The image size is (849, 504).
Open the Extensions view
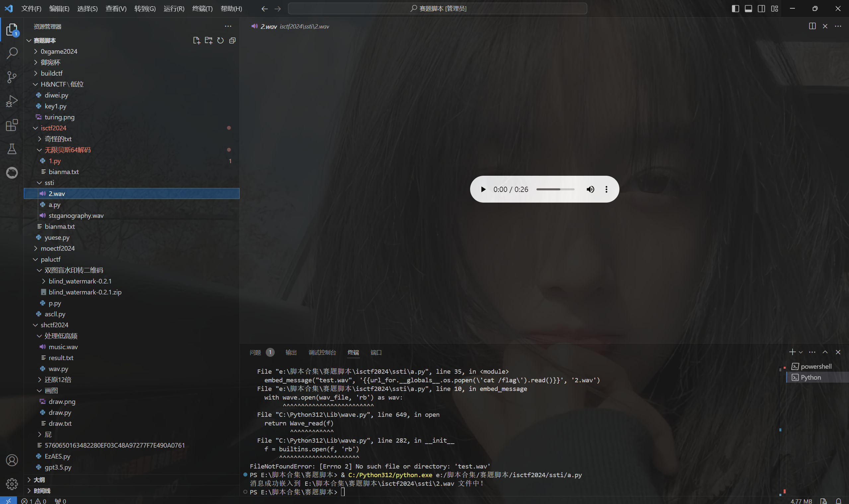12,125
